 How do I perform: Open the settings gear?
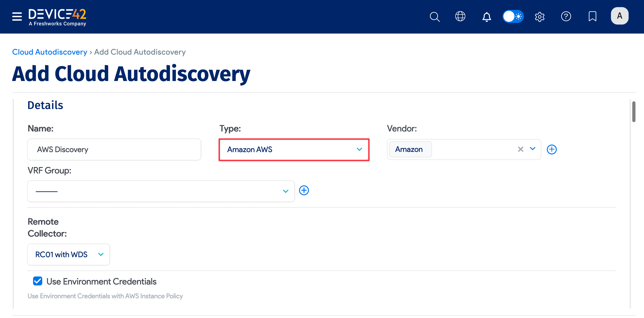tap(539, 17)
